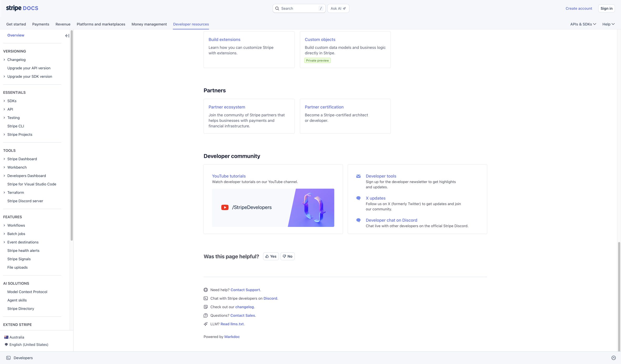Click the search magnifier icon
Viewport: 621px width, 364px height.
277,8
